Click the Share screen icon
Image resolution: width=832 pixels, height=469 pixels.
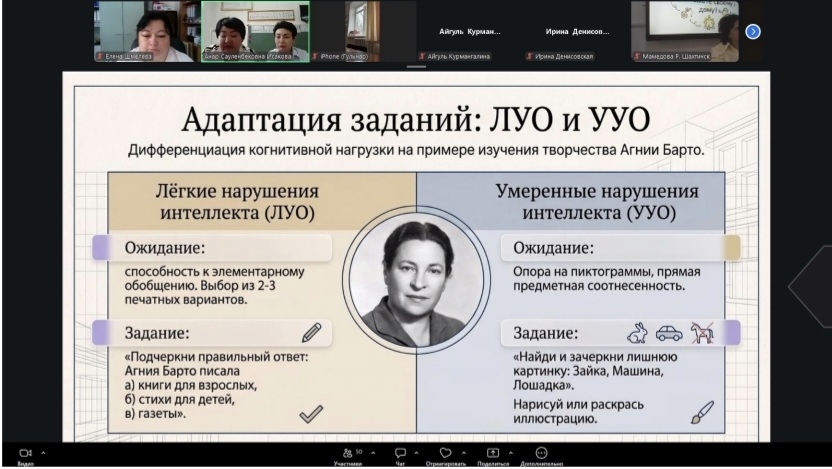(492, 453)
